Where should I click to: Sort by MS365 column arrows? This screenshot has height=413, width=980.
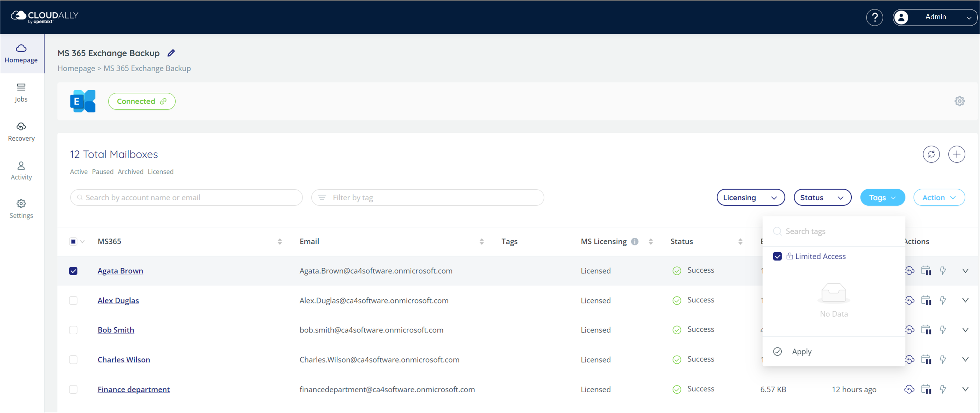280,241
